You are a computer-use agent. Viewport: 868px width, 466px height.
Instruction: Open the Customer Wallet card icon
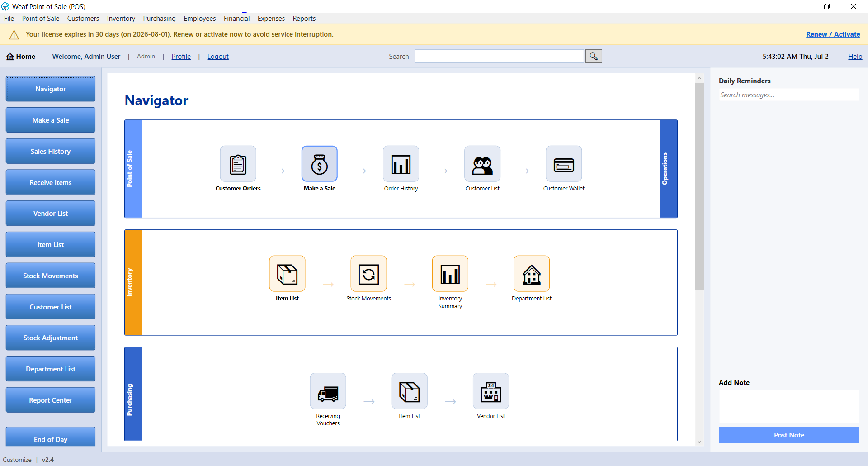click(563, 164)
